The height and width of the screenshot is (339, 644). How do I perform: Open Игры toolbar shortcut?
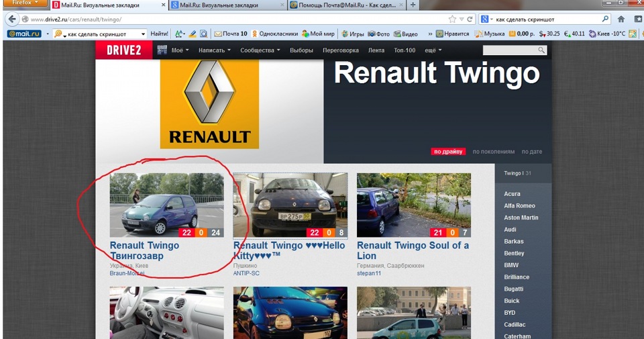352,34
